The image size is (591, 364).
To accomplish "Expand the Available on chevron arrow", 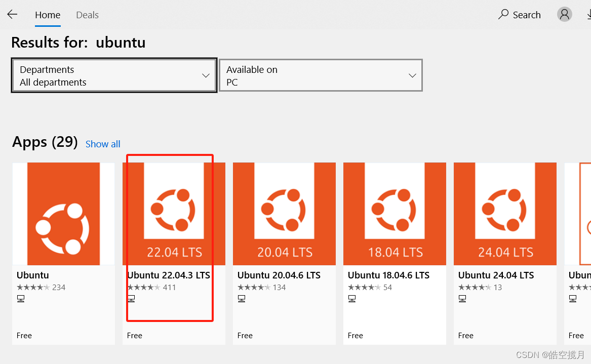I will coord(412,75).
